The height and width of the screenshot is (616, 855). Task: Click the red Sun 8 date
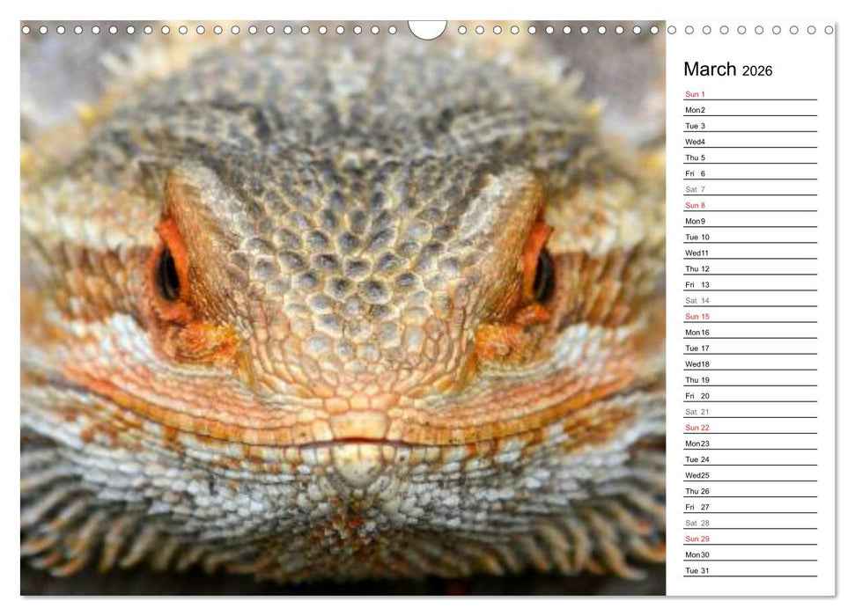point(695,205)
